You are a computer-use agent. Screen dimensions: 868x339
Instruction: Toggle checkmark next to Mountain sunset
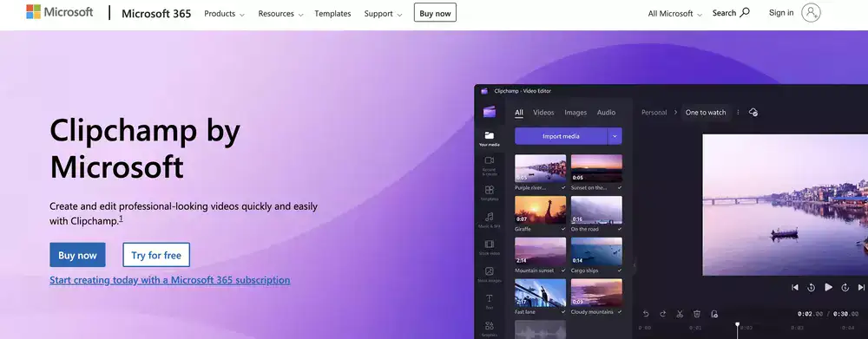pos(563,271)
